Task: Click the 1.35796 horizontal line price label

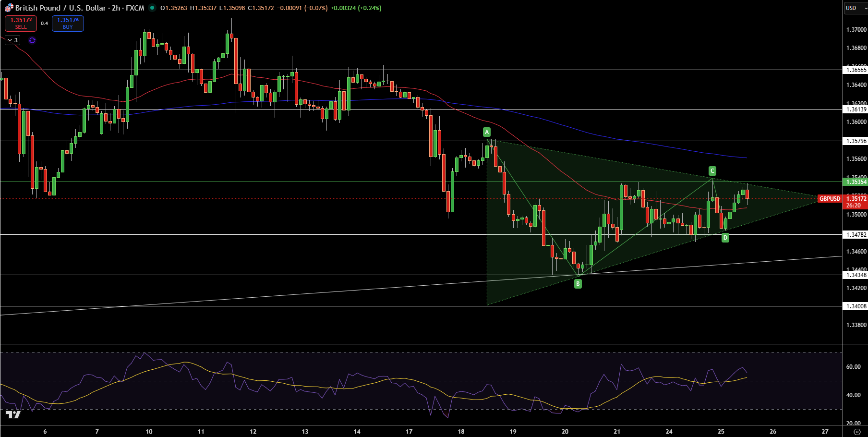Action: click(x=856, y=141)
